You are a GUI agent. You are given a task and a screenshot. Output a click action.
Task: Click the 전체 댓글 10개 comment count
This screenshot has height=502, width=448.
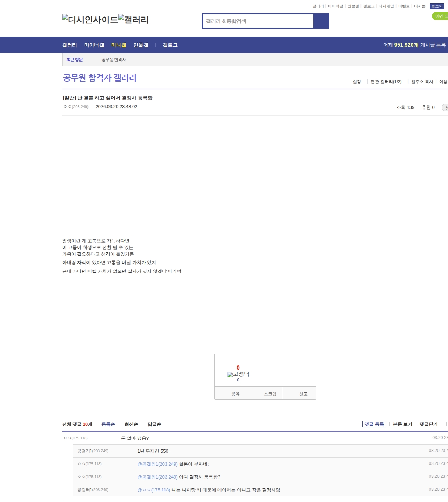point(77,424)
